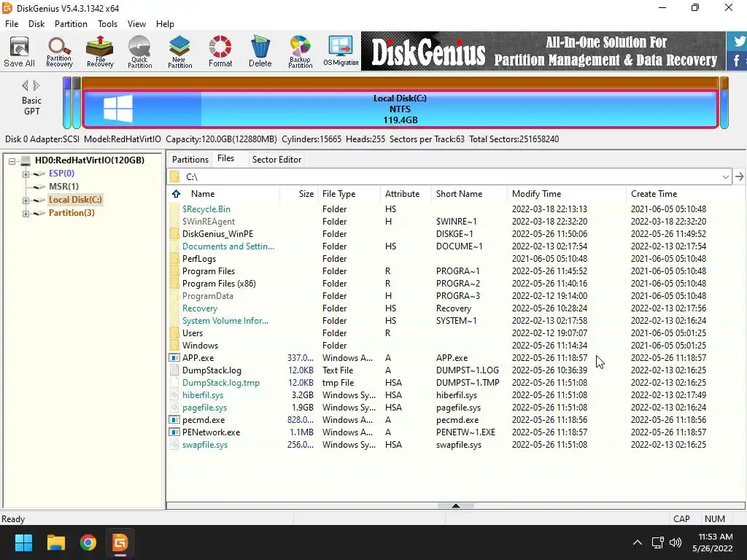Expand the Local Disk(C:) tree node

click(x=26, y=201)
